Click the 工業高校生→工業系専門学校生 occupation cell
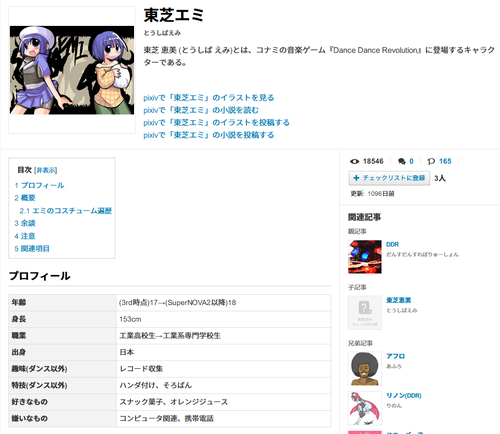 pyautogui.click(x=224, y=336)
